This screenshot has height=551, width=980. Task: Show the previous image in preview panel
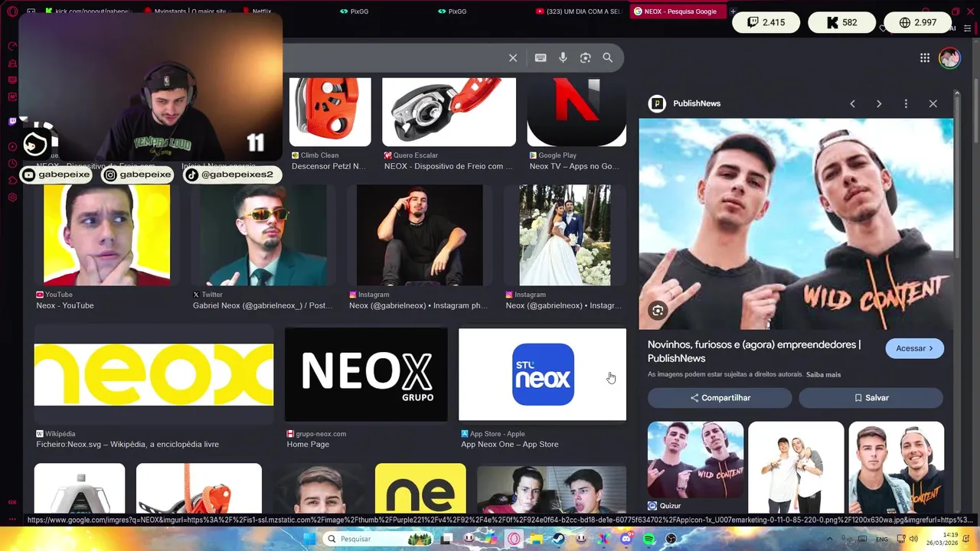pyautogui.click(x=852, y=104)
